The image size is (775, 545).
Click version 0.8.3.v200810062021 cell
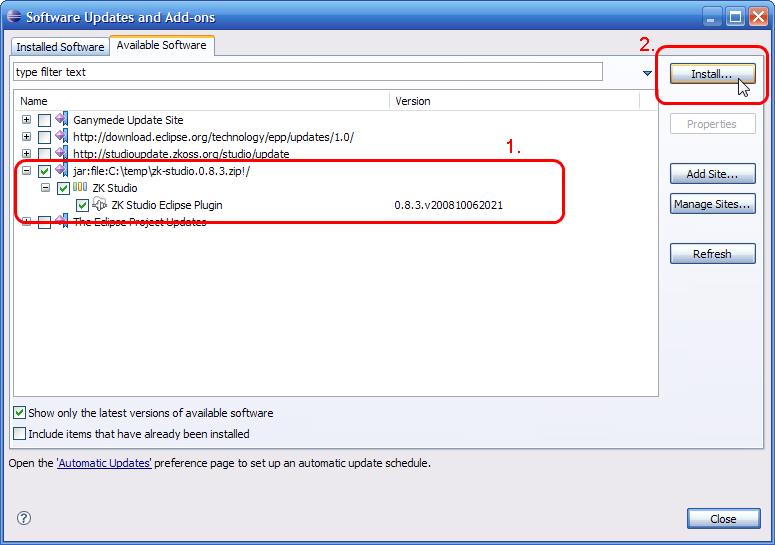(448, 205)
